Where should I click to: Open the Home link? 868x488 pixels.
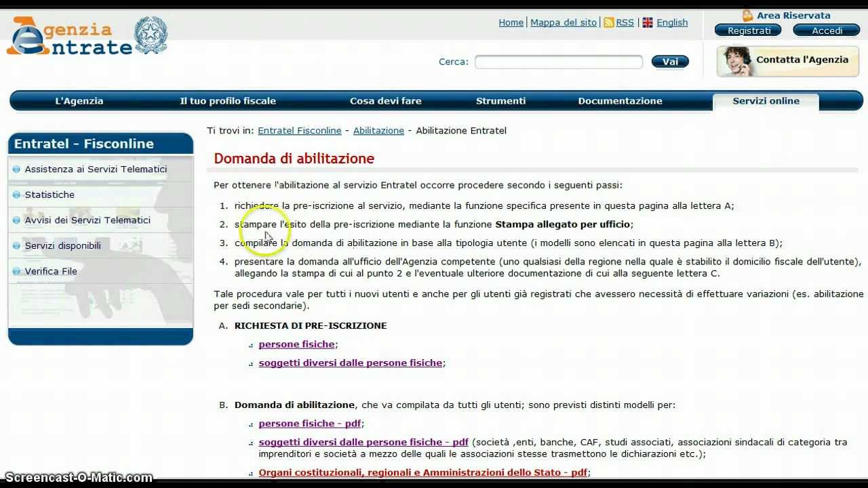(x=511, y=22)
